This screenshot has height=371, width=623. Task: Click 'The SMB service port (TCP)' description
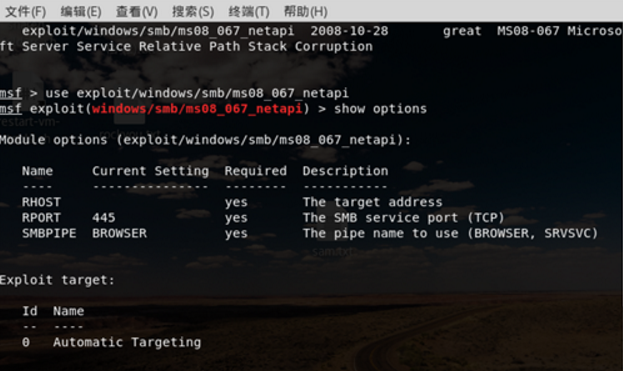(403, 218)
